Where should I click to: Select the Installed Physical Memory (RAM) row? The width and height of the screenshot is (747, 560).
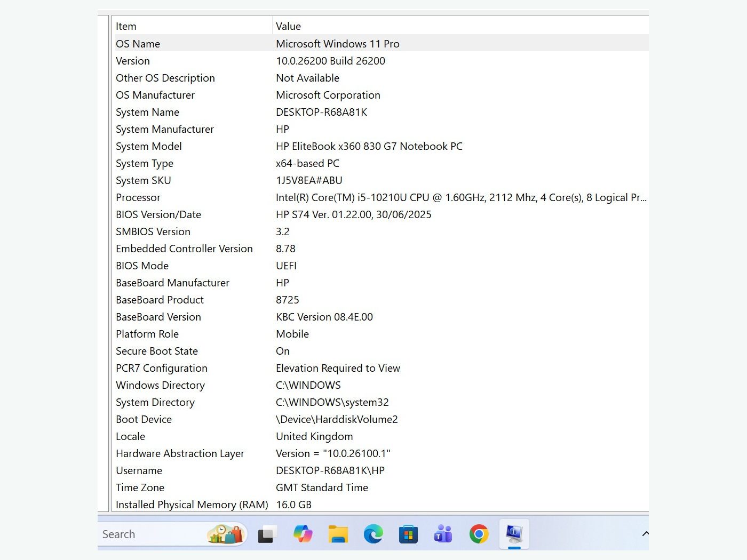[x=381, y=505]
